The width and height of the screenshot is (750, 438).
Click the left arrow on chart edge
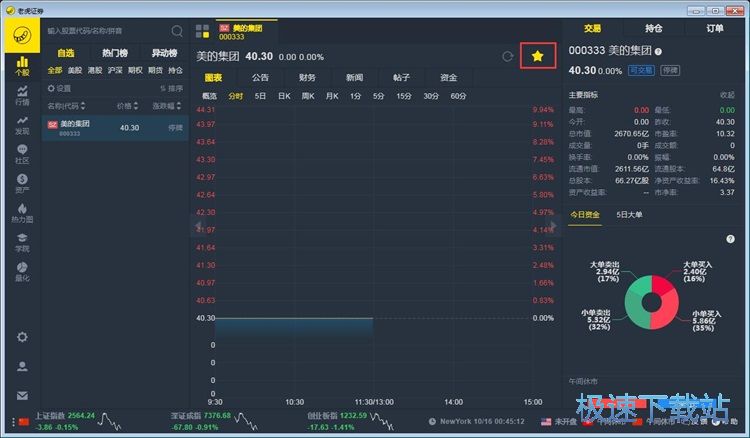coord(198,225)
